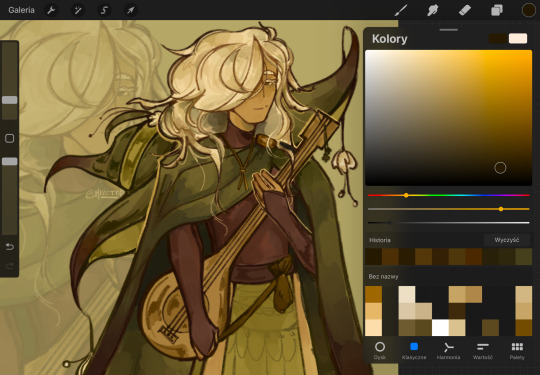This screenshot has width=540, height=375.
Task: Clear color history with Wyczyść
Action: pyautogui.click(x=507, y=240)
